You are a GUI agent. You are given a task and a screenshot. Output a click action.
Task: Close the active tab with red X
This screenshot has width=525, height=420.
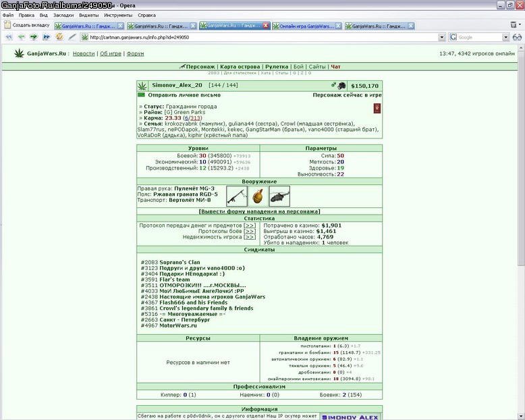266,26
